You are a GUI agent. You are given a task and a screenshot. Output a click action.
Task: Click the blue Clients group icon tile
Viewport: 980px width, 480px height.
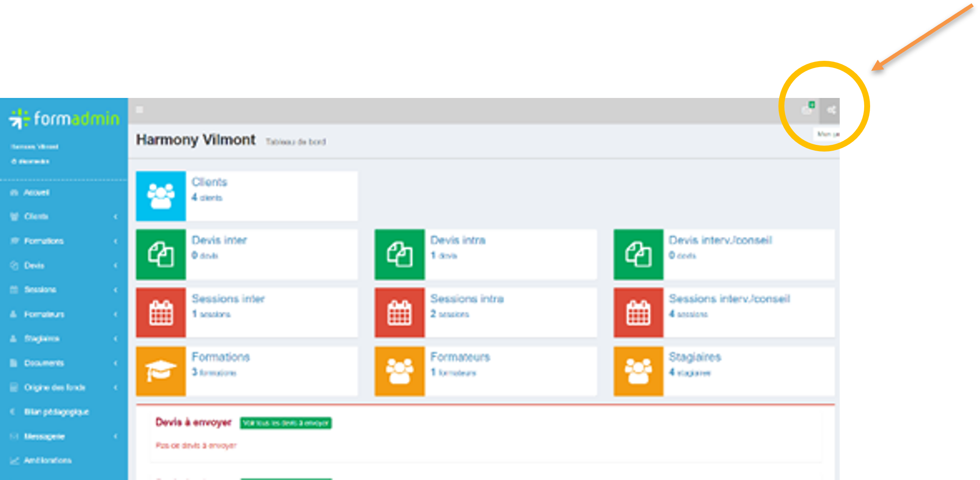pos(161,196)
